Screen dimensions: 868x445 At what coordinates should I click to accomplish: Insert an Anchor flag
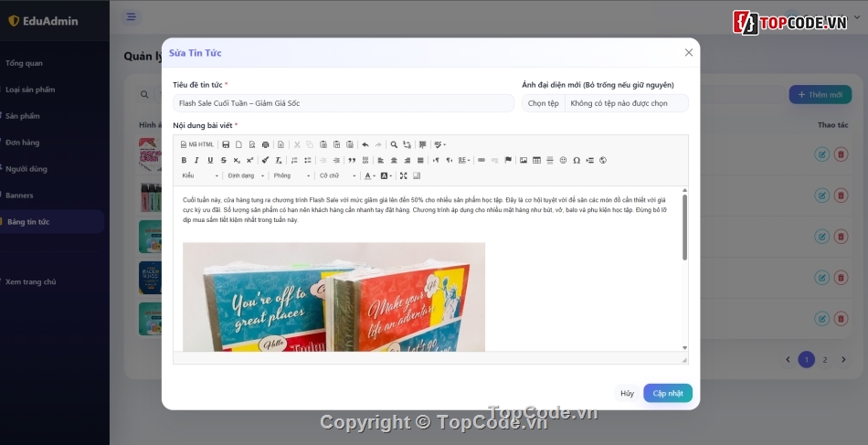tap(508, 160)
